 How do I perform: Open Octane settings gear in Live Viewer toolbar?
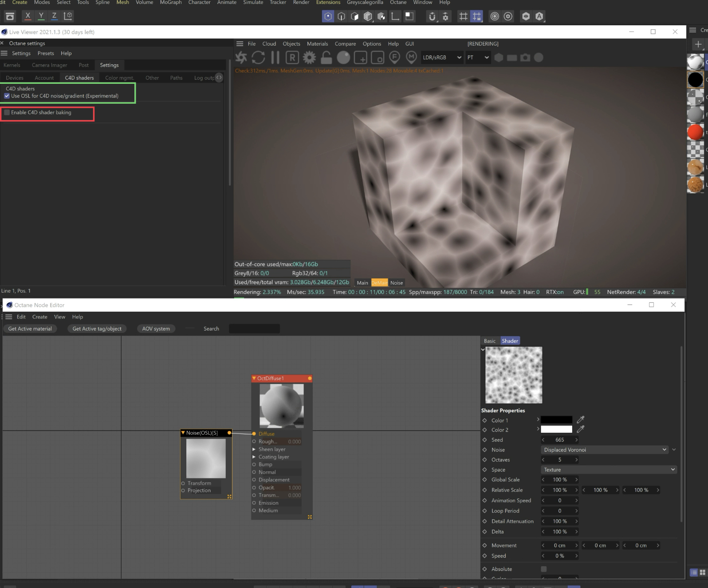click(x=309, y=58)
